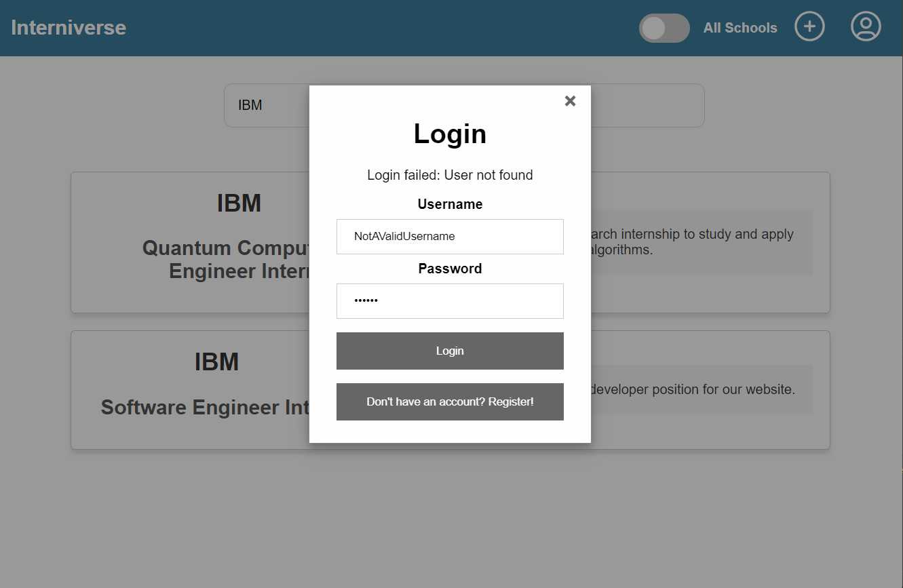The width and height of the screenshot is (903, 588).
Task: Click the quantum research internship description
Action: 692,242
